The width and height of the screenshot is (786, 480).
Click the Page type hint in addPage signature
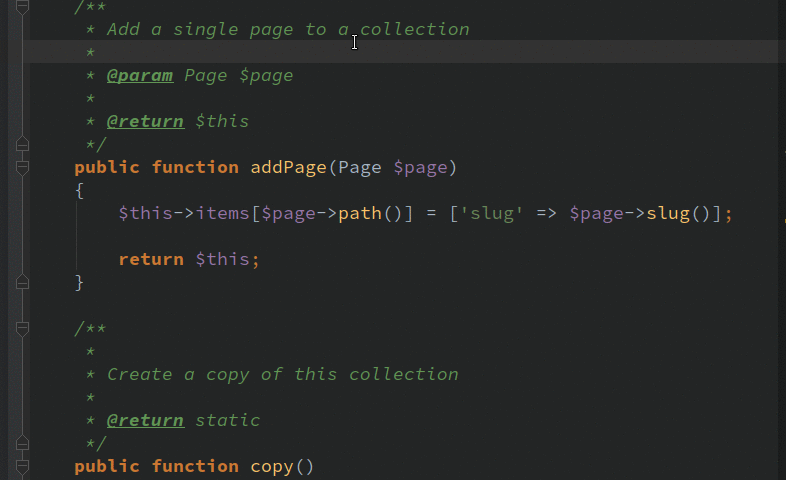(x=359, y=167)
